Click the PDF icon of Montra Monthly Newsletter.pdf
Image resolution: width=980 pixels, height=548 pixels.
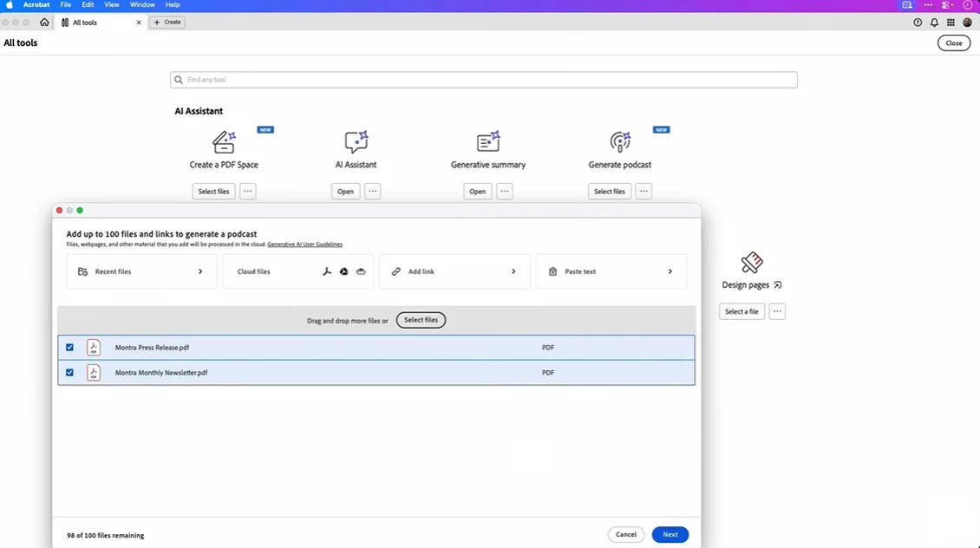click(x=93, y=373)
